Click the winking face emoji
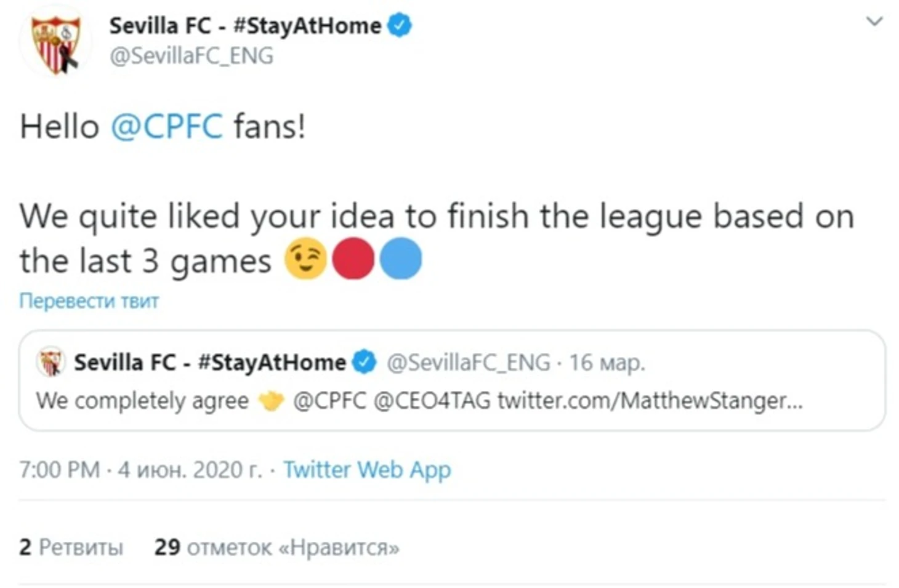899x588 pixels. click(305, 259)
